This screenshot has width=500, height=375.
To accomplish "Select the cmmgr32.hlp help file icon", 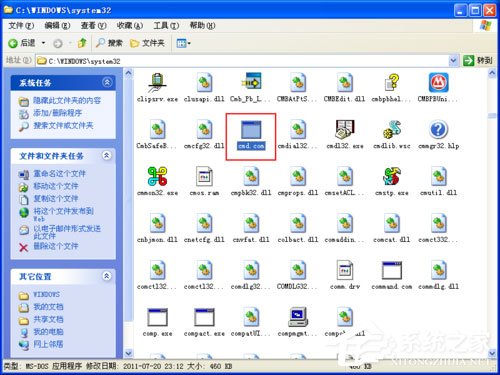I will pyautogui.click(x=438, y=129).
